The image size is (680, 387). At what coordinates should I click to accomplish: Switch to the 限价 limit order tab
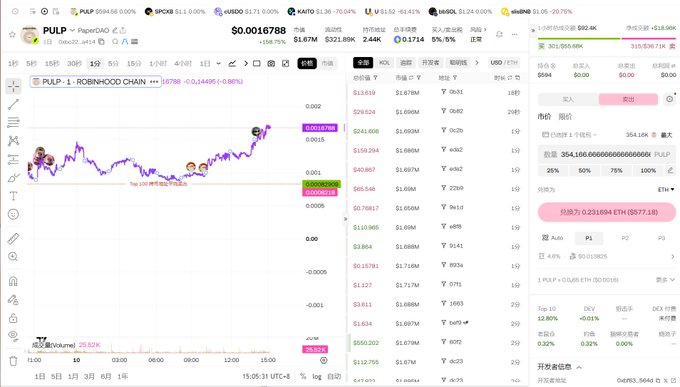pos(565,117)
